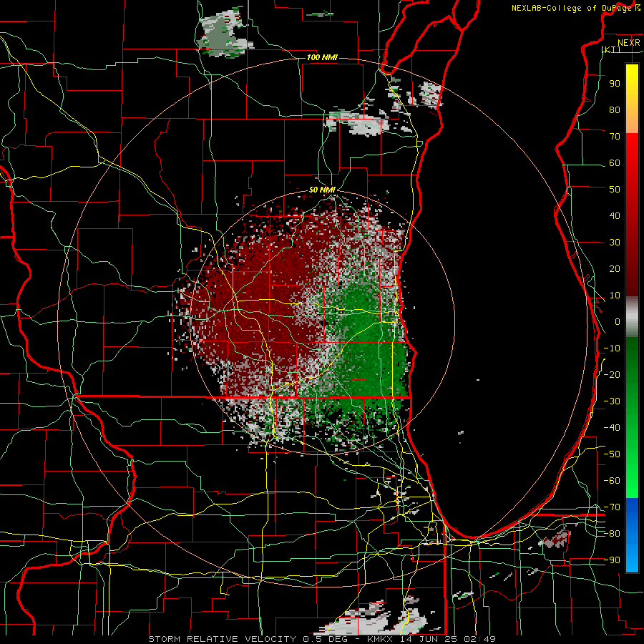Click the -30 scale value
Image resolution: width=644 pixels, height=644 pixels.
[x=612, y=401]
